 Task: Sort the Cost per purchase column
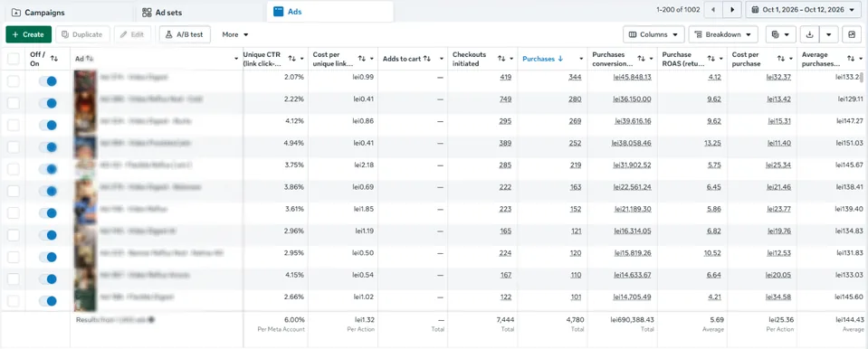(780, 59)
